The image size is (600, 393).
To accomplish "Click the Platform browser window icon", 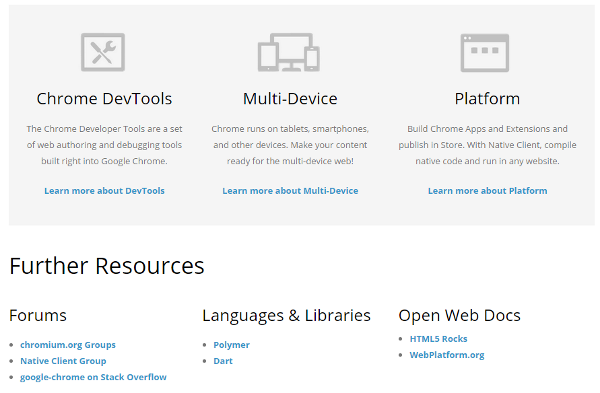I will pos(485,53).
